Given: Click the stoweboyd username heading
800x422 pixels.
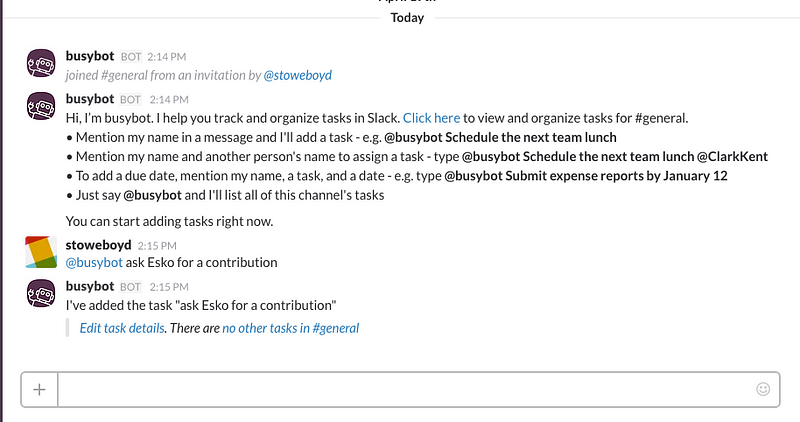Looking at the screenshot, I should tap(98, 245).
